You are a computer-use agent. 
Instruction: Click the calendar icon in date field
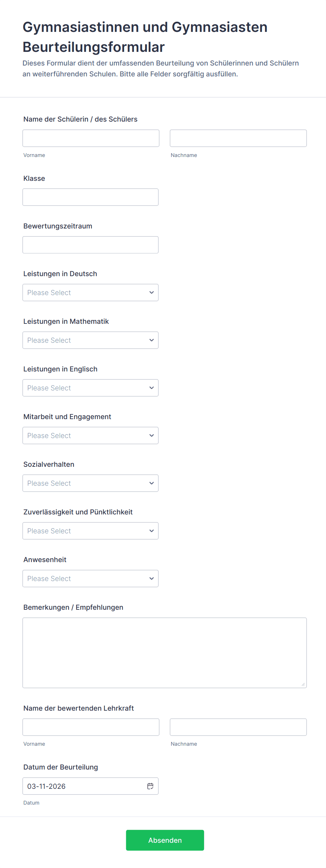(x=150, y=786)
